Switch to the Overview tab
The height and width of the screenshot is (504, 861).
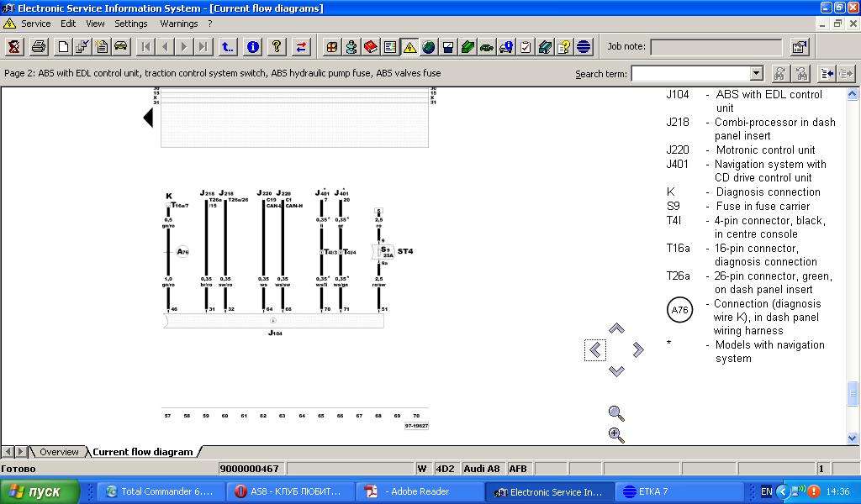tap(59, 452)
